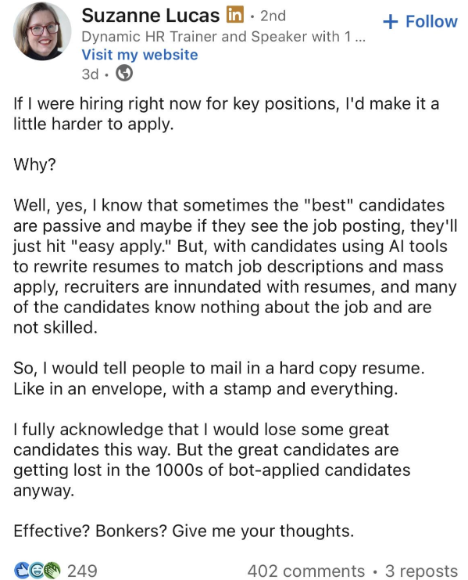Open the Suzanne Lucas name link
Screen dimensions: 468x580
tap(151, 16)
